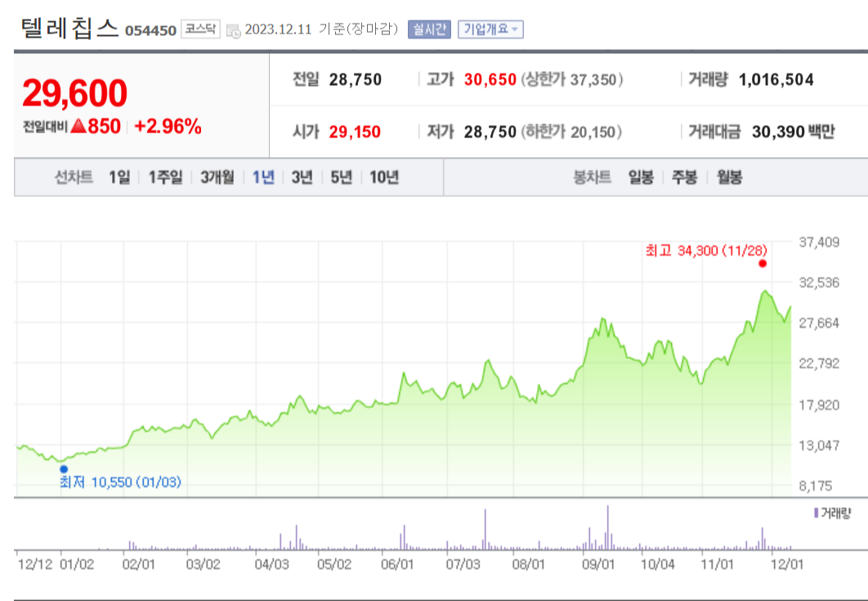Select the 10년 line chart tab
Screen dimensions: 868x601
click(383, 177)
